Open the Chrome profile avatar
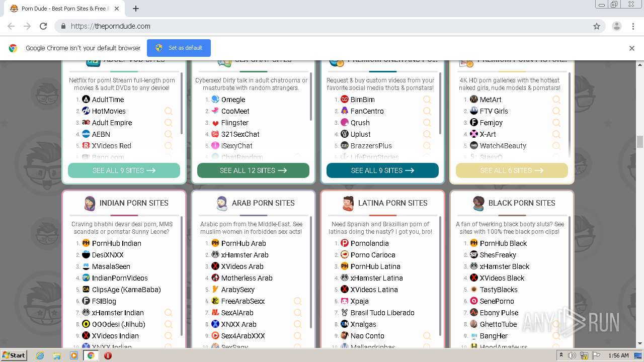 tap(616, 26)
